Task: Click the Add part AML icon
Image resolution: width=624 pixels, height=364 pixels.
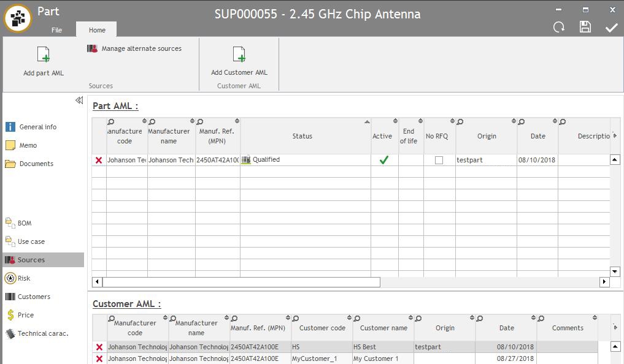Action: coord(43,55)
